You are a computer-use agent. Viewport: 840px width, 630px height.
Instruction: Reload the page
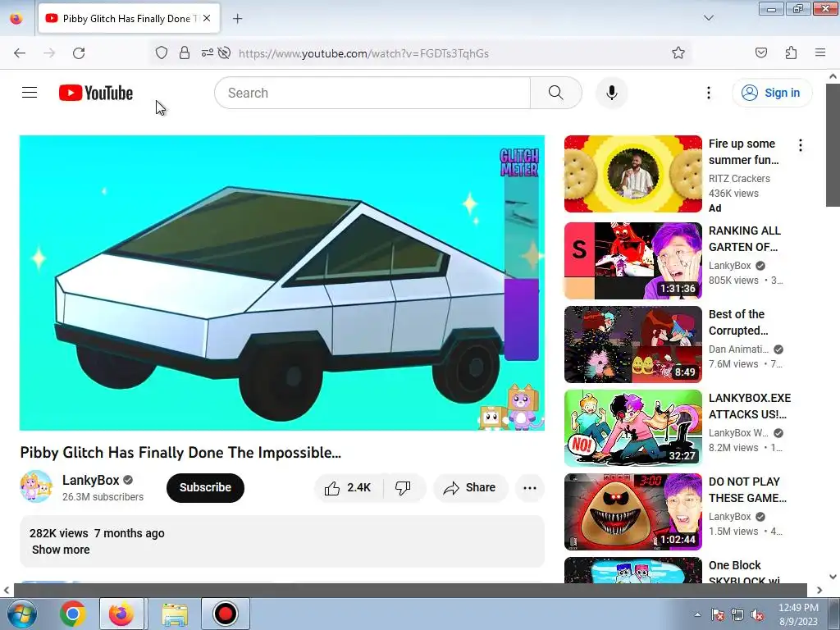point(79,53)
